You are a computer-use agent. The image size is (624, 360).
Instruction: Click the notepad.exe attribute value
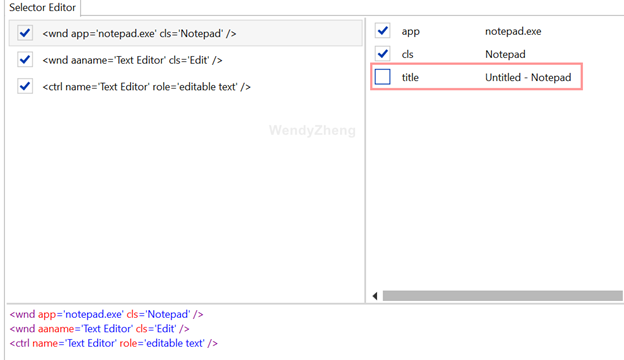[513, 31]
